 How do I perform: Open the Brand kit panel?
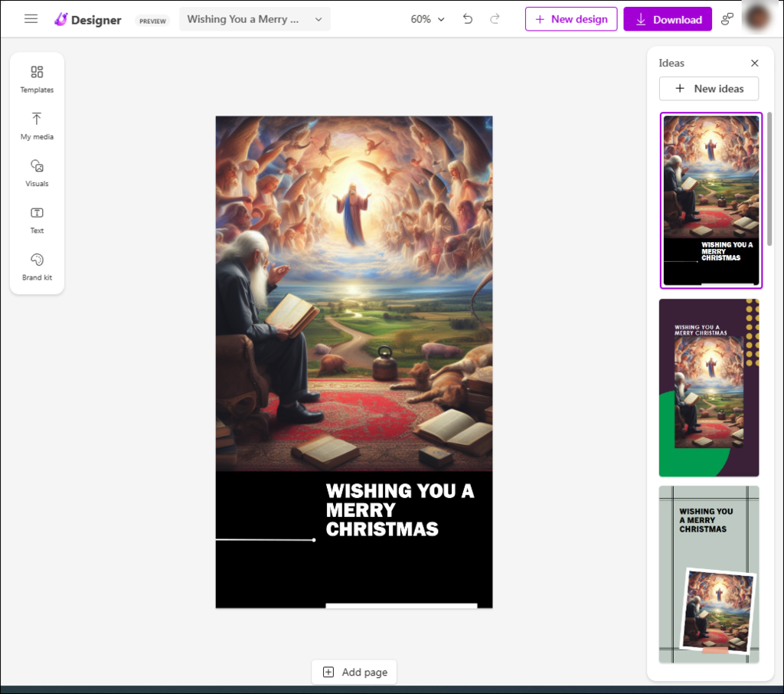point(37,266)
